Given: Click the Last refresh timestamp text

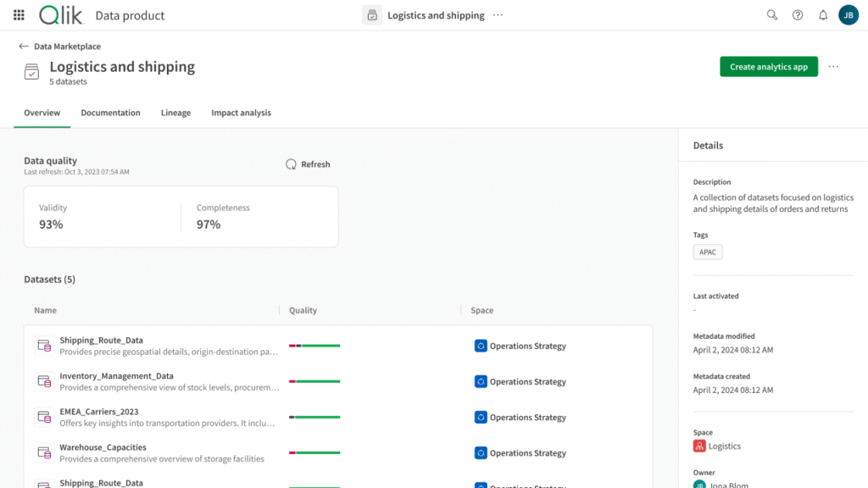Looking at the screenshot, I should pyautogui.click(x=76, y=172).
